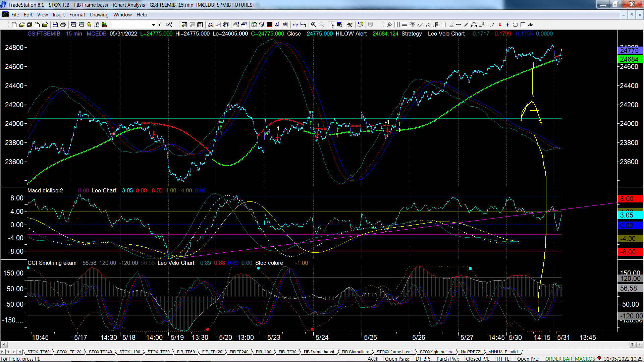Screen dimensions: 644x362
Task: Click the cyan 3.05 indicator value label
Action: tap(630, 215)
